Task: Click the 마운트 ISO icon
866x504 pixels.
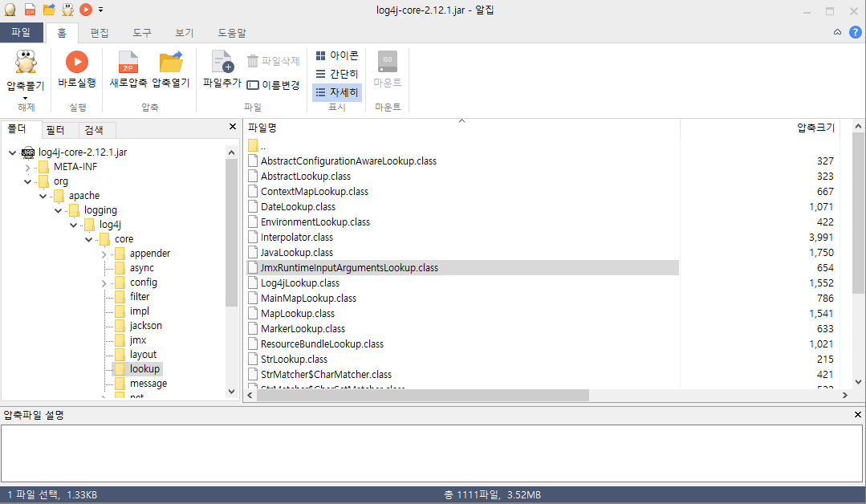Action: pyautogui.click(x=388, y=62)
